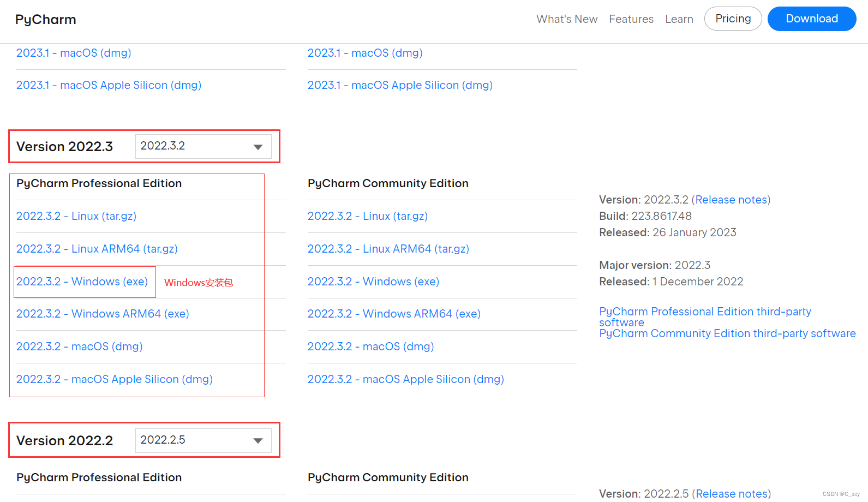
Task: Download Community 2022.3.2 Windows (exe)
Action: tap(374, 282)
